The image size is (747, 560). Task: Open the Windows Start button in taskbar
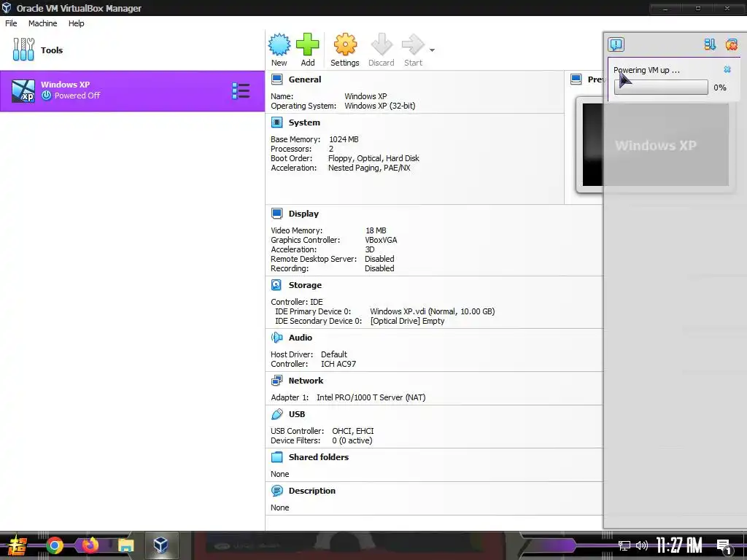tap(18, 545)
